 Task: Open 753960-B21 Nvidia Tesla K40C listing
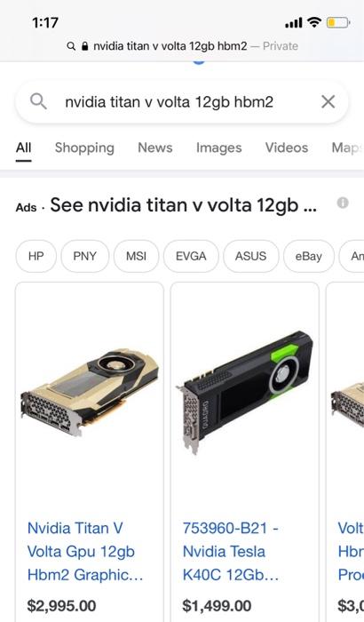click(x=230, y=552)
